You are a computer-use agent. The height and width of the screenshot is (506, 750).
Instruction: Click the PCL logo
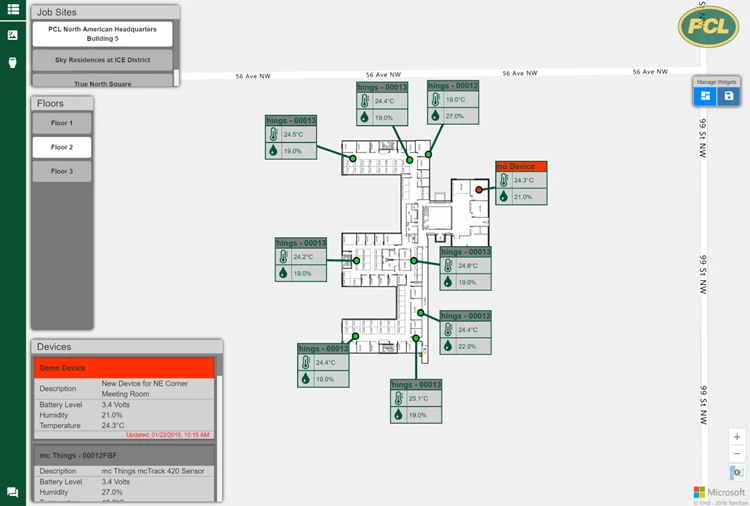(708, 26)
